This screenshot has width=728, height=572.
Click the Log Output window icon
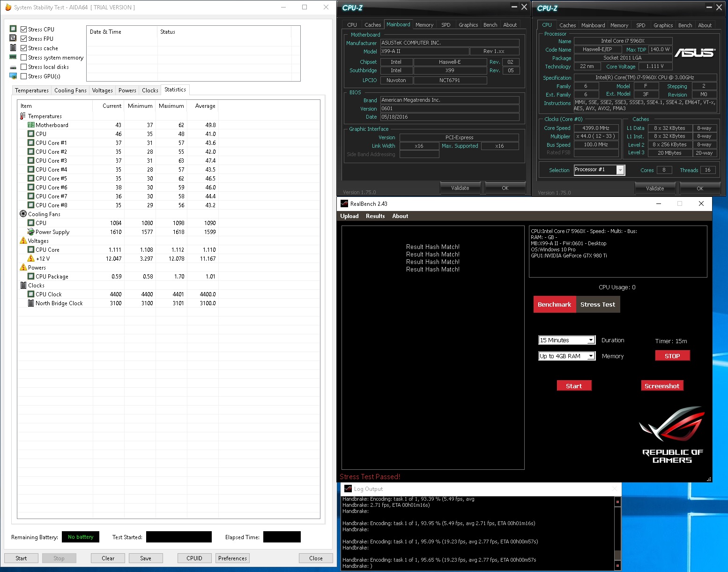point(348,489)
